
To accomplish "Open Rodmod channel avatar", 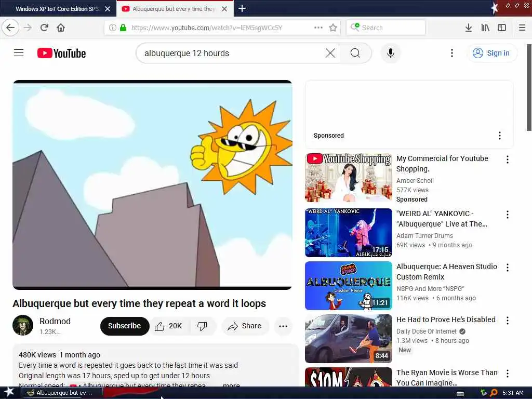I will coord(23,325).
